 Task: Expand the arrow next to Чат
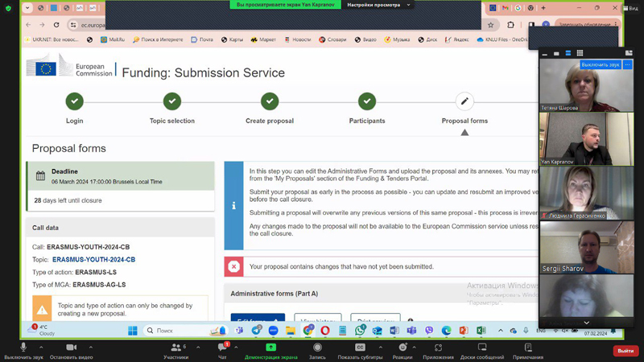236,348
